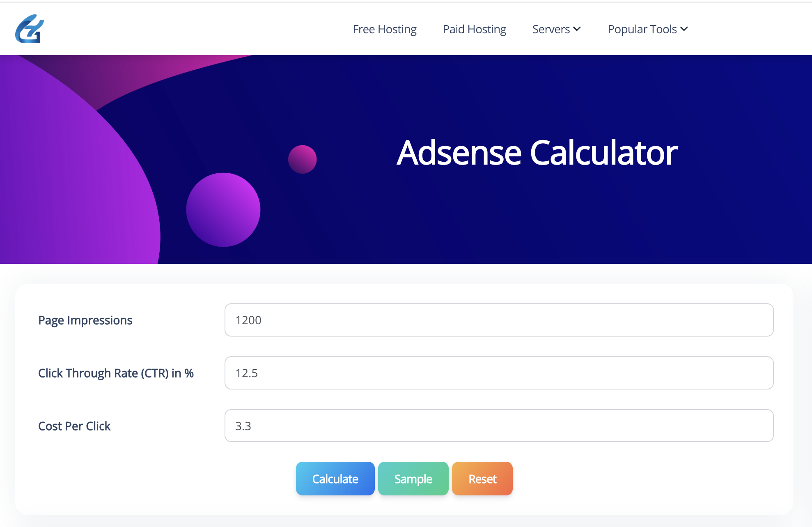Click the Cost Per Click label

(x=74, y=426)
